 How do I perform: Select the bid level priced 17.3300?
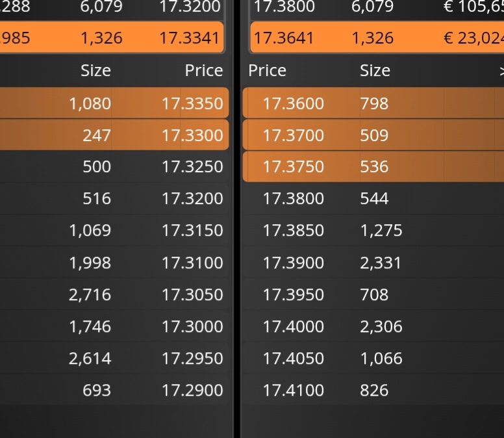point(192,135)
